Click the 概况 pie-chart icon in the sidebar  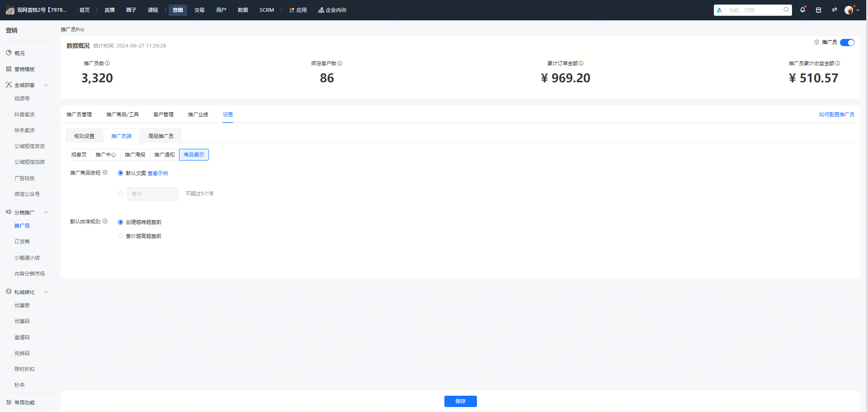coord(9,53)
